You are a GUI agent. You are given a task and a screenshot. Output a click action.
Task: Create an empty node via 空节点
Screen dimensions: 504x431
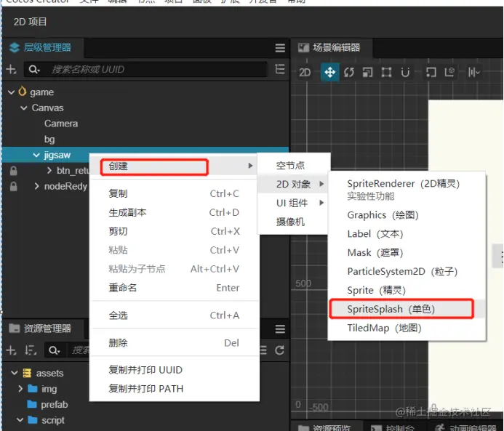coord(294,166)
